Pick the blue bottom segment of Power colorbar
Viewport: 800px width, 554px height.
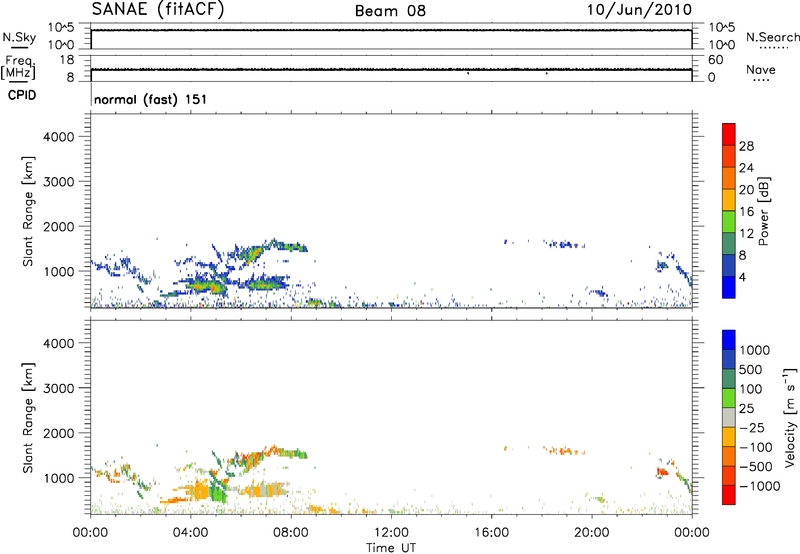pos(729,287)
